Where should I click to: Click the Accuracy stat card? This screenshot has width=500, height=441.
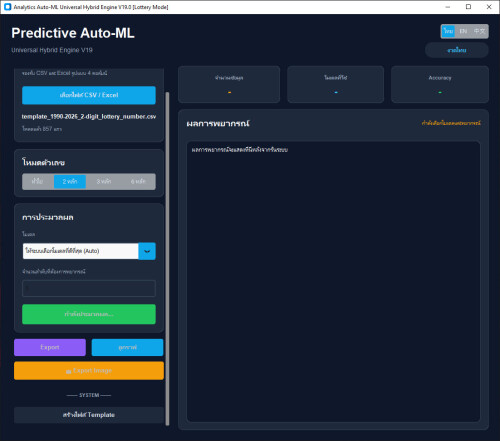pos(440,84)
